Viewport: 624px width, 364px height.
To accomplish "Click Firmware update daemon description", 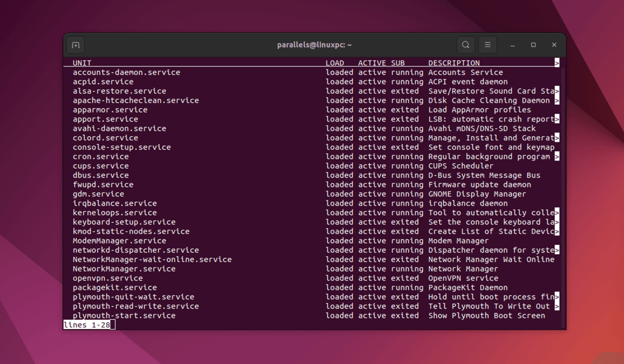I will 480,185.
